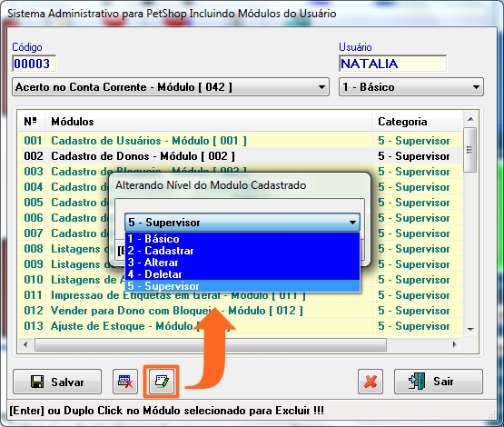
Task: Open the module selection combo box
Action: tap(171, 87)
